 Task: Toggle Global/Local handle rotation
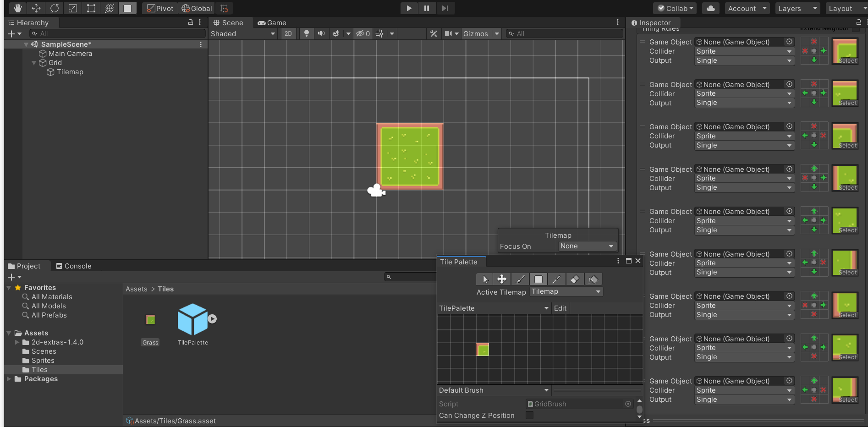pos(197,8)
